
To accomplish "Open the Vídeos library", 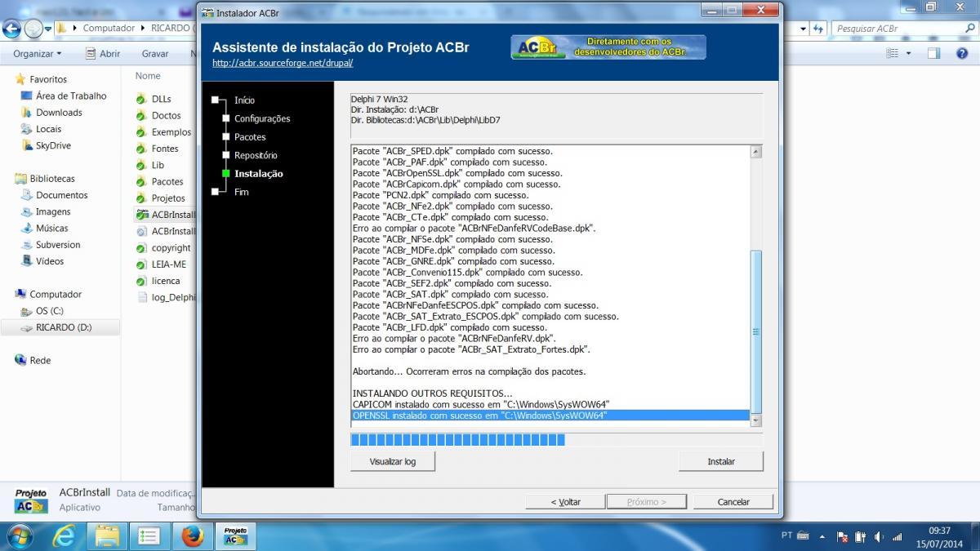I will coord(50,261).
